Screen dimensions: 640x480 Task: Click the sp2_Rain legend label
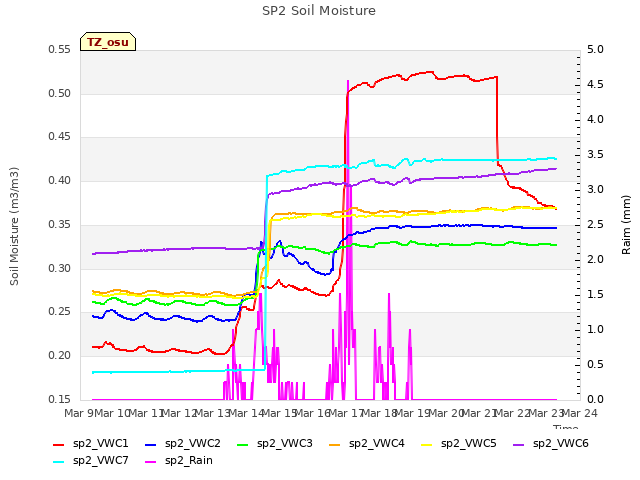189,460
